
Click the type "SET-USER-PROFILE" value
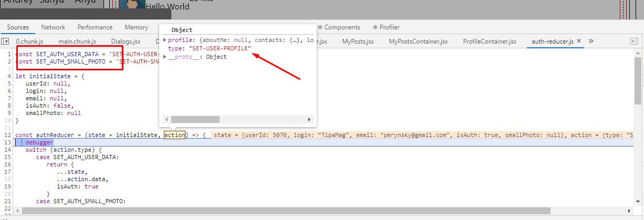220,48
